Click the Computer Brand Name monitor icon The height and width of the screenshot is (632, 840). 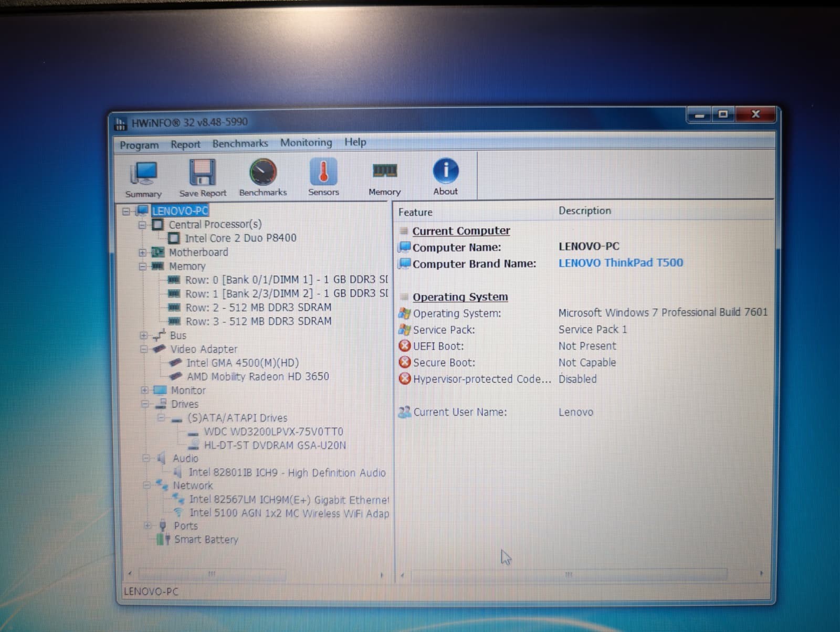click(404, 264)
